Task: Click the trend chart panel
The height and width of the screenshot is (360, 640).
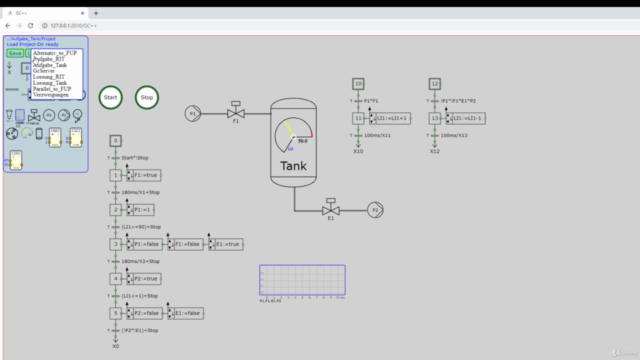Action: [x=302, y=280]
